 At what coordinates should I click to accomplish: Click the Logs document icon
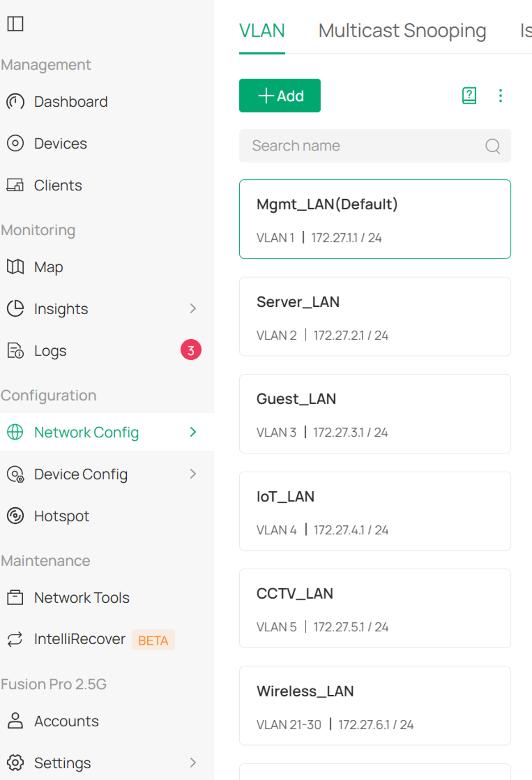(x=15, y=350)
